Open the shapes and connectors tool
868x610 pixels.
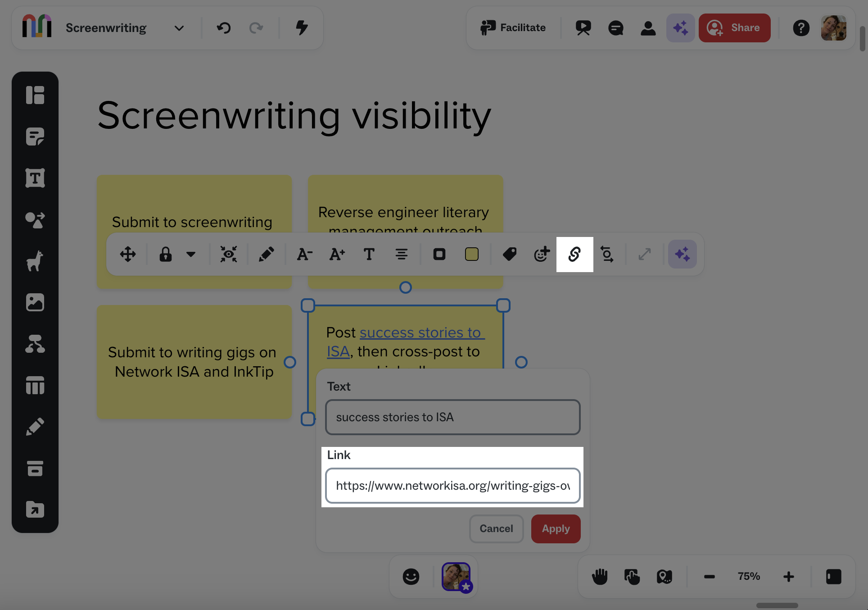(35, 220)
